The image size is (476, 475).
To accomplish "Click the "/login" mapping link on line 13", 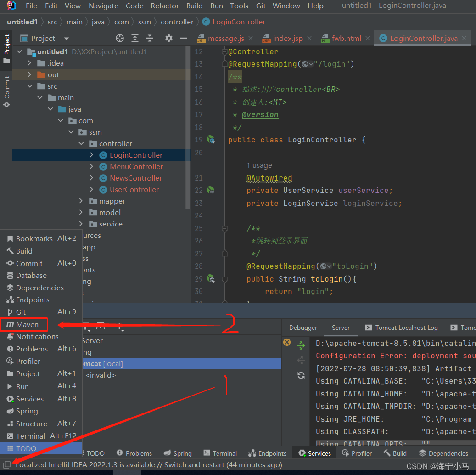I will pos(331,64).
